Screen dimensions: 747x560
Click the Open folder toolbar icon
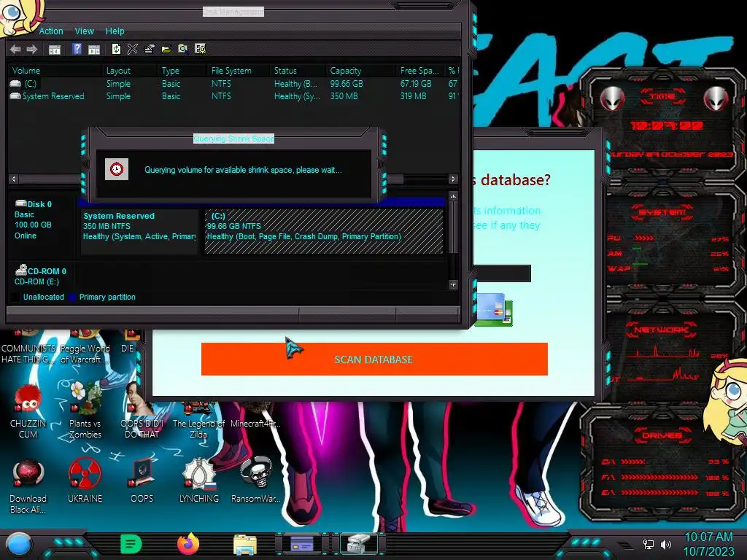[x=166, y=49]
